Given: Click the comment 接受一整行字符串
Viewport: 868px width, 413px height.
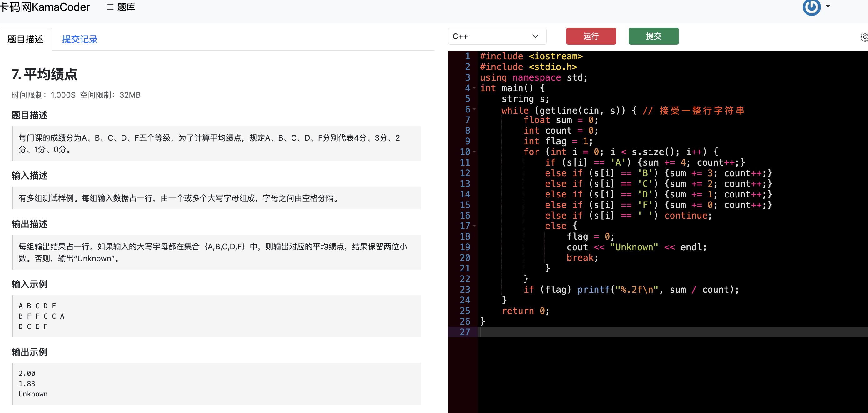Looking at the screenshot, I should tap(702, 111).
